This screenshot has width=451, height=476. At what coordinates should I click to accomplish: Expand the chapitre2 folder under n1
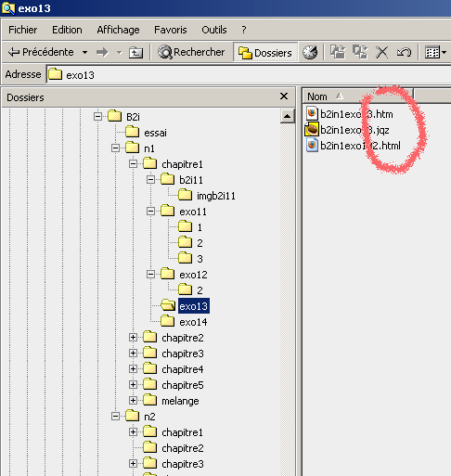pyautogui.click(x=133, y=338)
